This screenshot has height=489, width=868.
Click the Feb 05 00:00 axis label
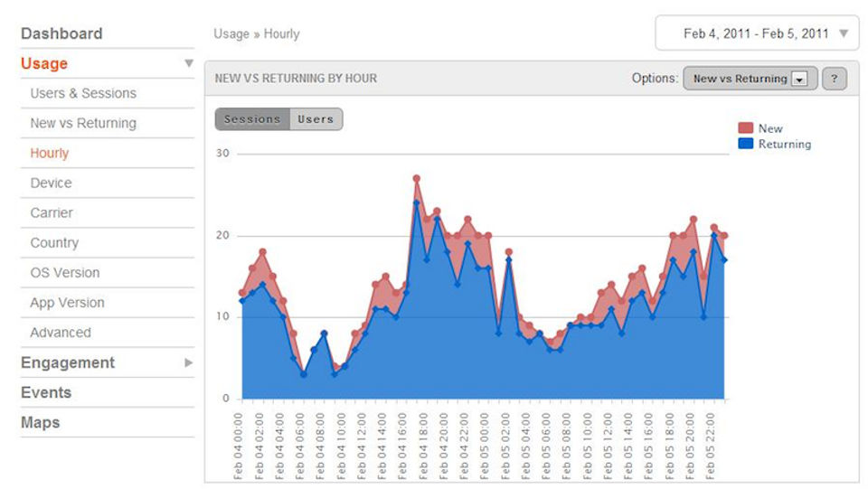click(x=485, y=446)
